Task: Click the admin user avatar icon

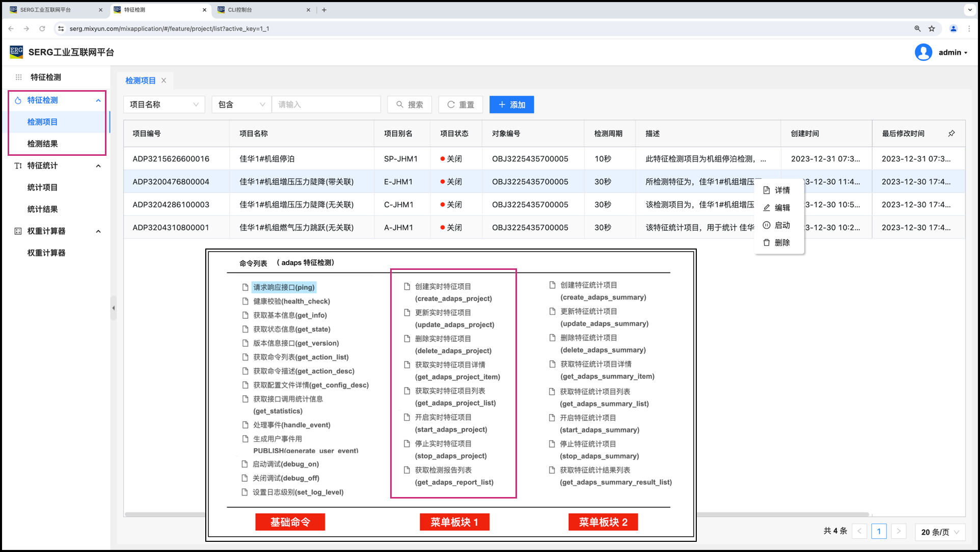Action: coord(923,52)
